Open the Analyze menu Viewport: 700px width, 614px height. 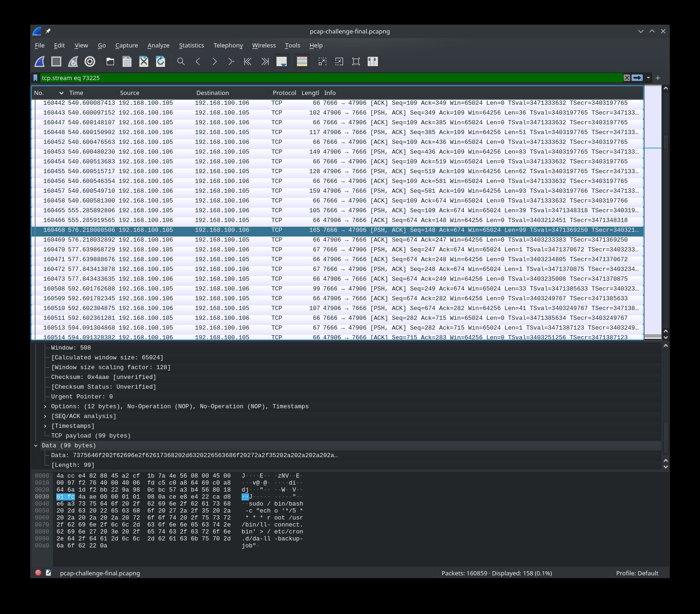[x=158, y=45]
